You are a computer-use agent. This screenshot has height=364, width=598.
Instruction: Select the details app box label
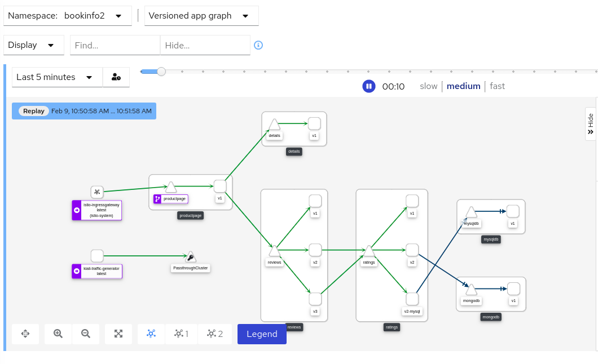pos(294,152)
